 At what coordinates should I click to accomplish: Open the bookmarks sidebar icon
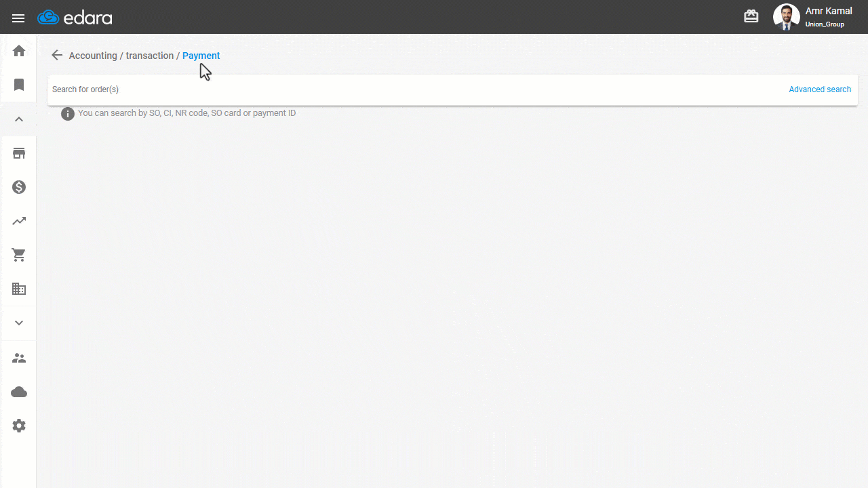(19, 85)
